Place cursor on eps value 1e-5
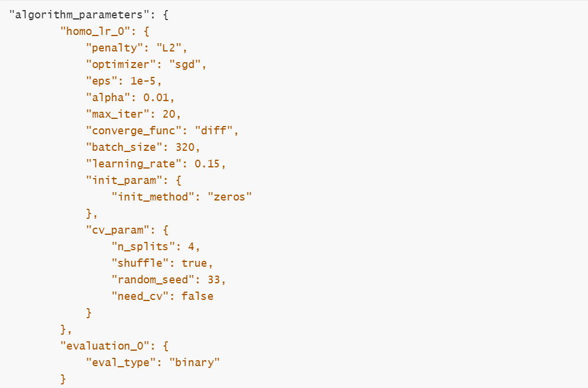This screenshot has width=588, height=388. (143, 81)
